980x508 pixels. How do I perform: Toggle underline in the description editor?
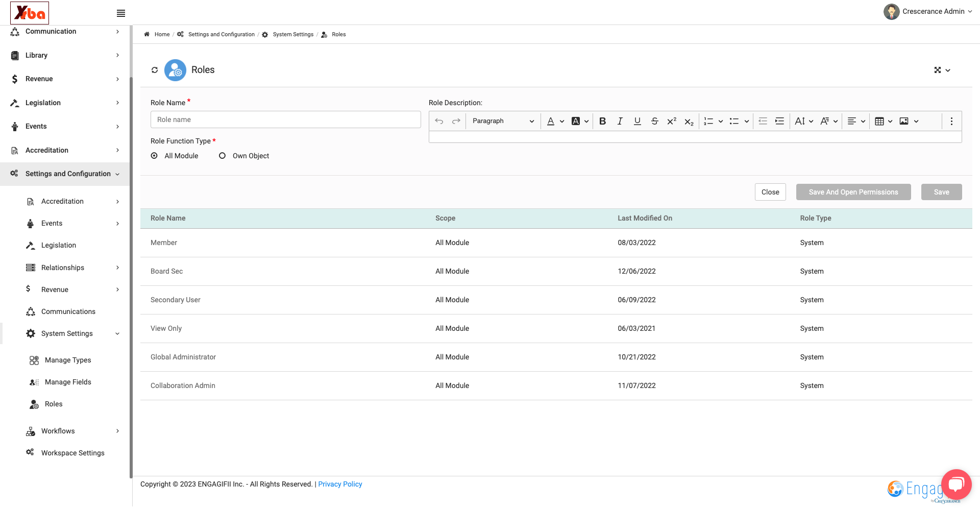(637, 121)
